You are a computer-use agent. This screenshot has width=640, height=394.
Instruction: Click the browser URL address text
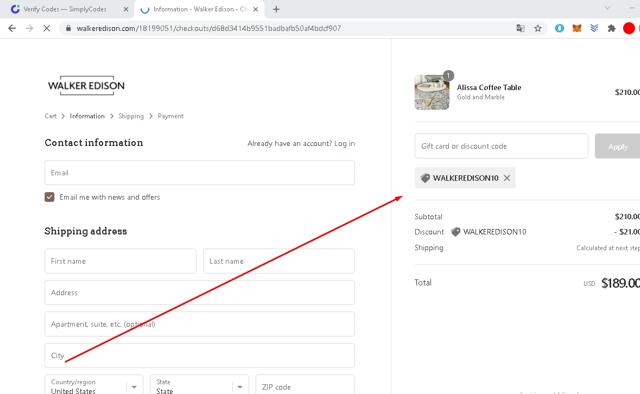(x=209, y=28)
